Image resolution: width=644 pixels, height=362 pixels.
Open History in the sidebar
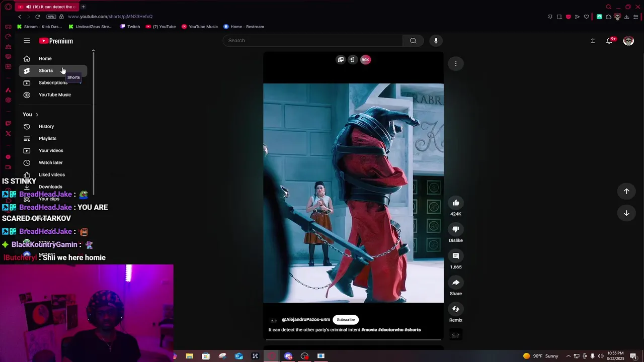[x=53, y=127]
